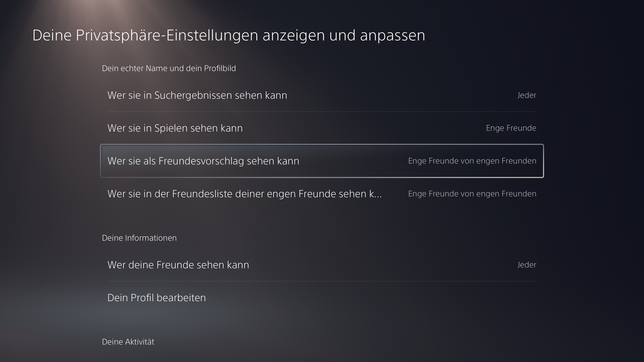
Task: Change 'Jeder' value for who sees your friends
Action: point(527,265)
